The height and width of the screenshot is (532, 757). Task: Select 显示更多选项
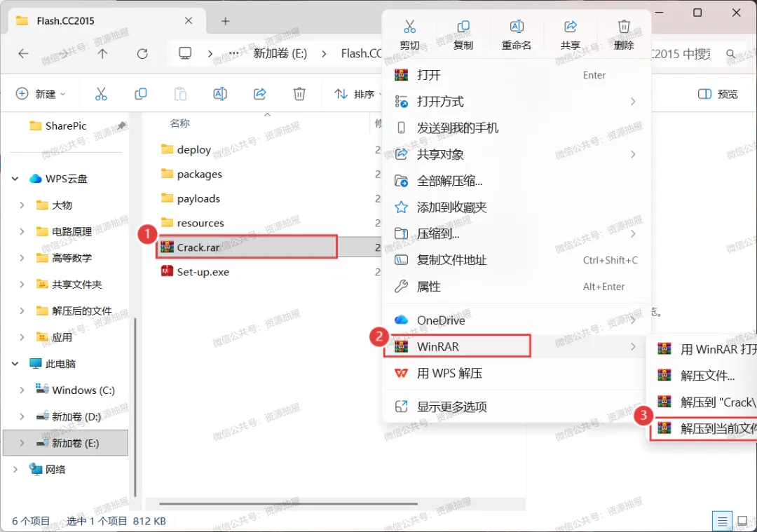tap(517, 407)
